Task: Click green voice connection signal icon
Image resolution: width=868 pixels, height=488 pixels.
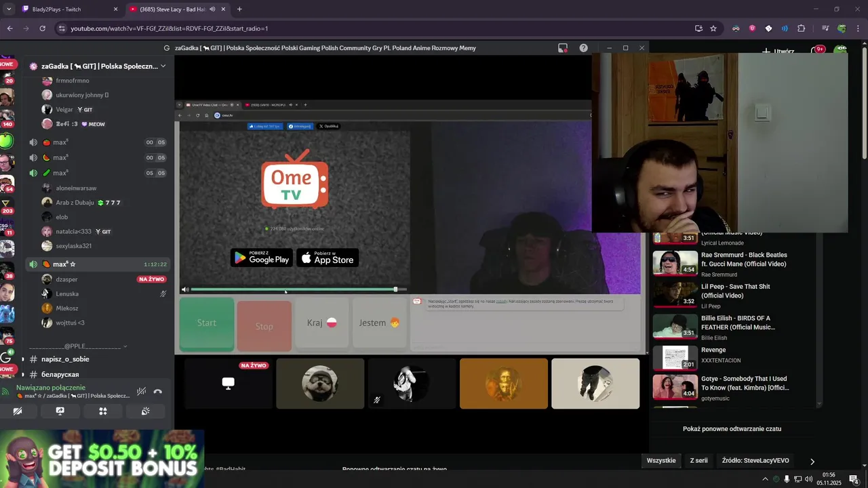Action: click(7, 391)
